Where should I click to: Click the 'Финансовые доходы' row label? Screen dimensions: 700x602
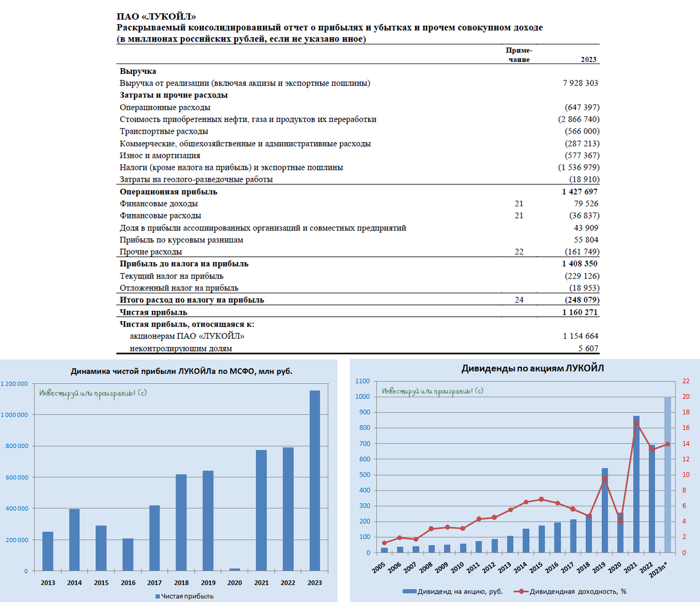[159, 204]
